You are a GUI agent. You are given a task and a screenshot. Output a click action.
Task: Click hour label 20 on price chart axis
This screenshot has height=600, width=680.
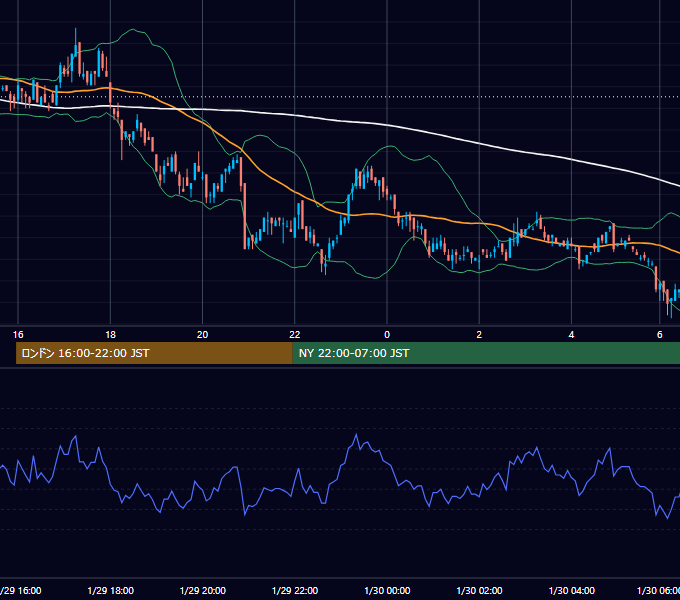tap(203, 335)
